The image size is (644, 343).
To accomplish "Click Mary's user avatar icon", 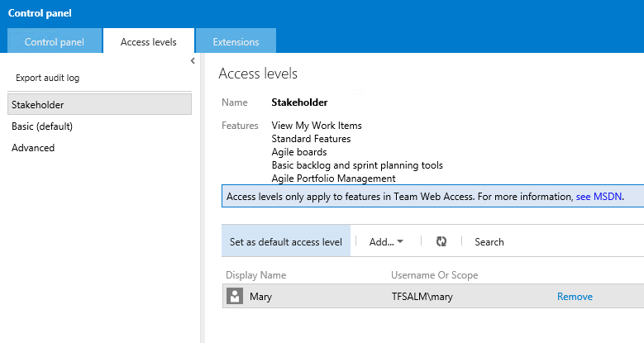I will coord(235,297).
